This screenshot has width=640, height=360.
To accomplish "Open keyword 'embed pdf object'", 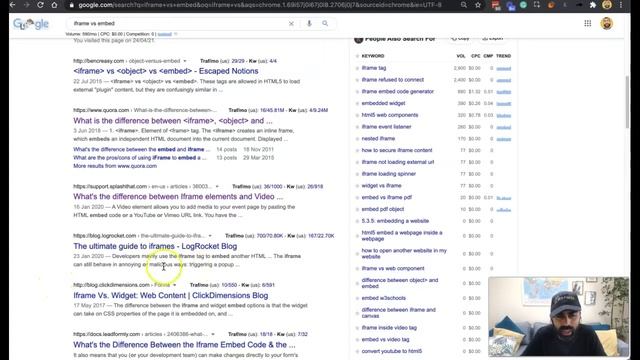I will pos(382,209).
